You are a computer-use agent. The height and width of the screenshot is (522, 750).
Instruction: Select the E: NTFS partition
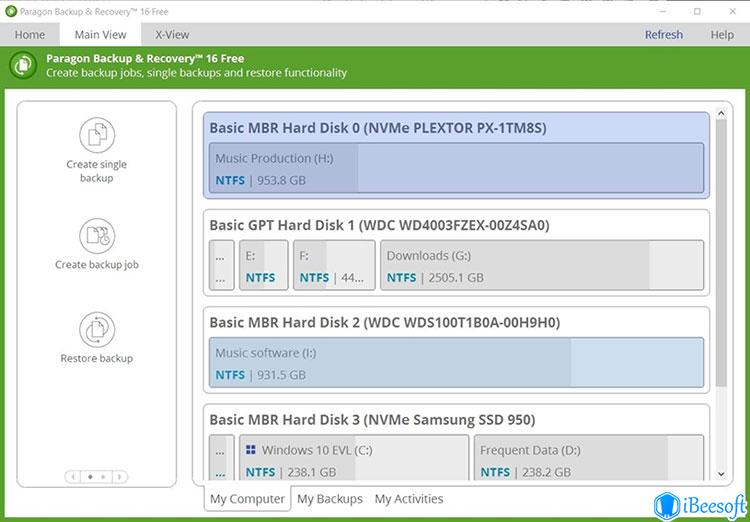(x=264, y=265)
